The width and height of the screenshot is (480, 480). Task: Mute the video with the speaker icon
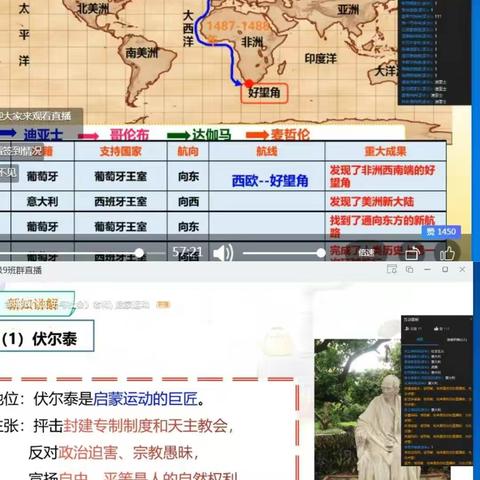tap(223, 254)
